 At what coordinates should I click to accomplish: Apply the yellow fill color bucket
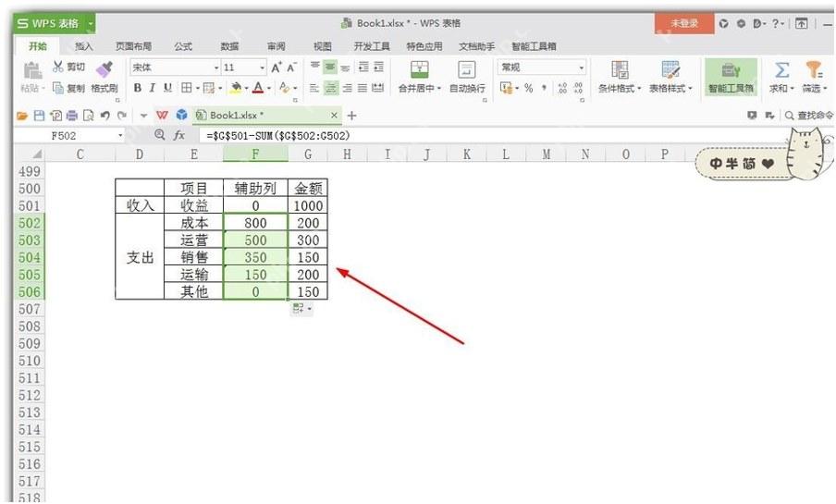[x=236, y=88]
